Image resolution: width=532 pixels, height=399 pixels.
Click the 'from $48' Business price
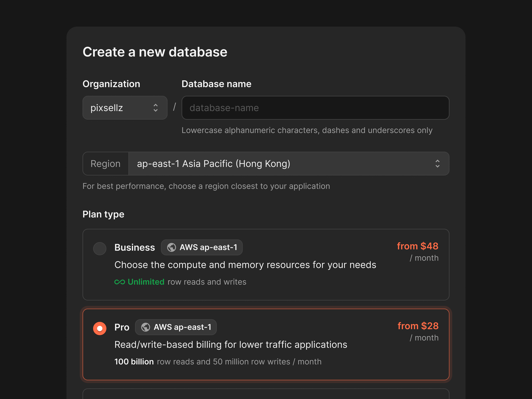click(x=417, y=246)
